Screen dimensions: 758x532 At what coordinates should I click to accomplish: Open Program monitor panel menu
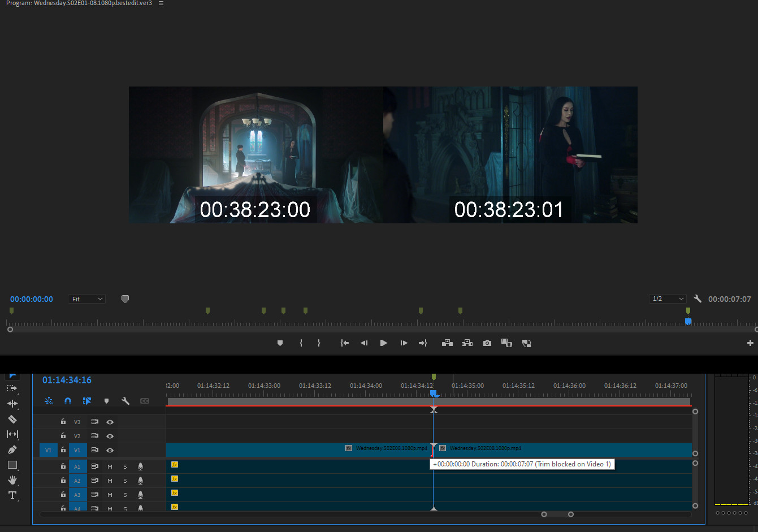(x=161, y=3)
